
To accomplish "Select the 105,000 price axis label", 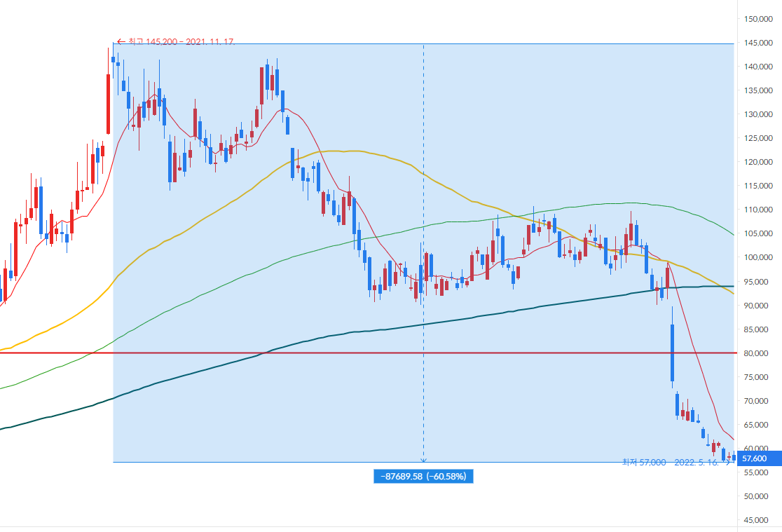I will [x=758, y=233].
